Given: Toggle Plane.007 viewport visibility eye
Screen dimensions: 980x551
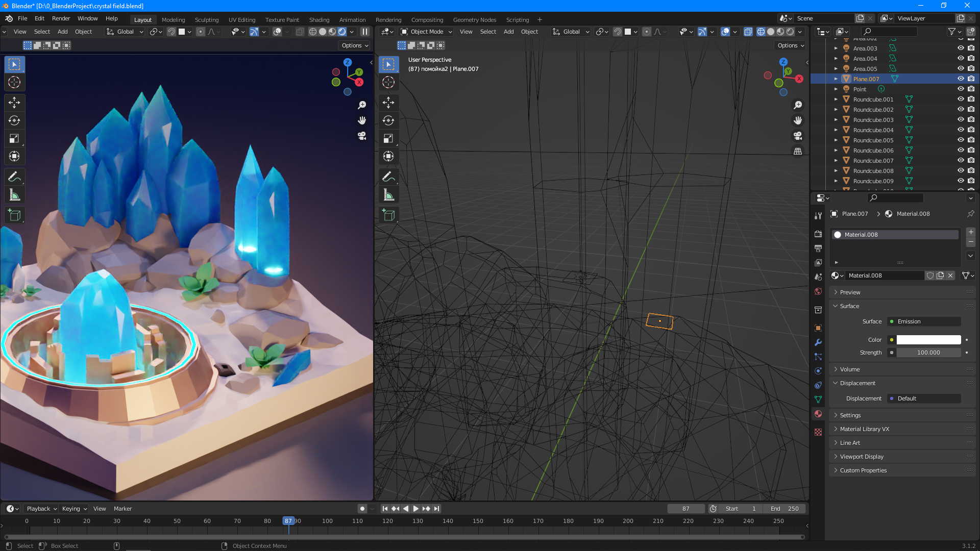Looking at the screenshot, I should 960,79.
